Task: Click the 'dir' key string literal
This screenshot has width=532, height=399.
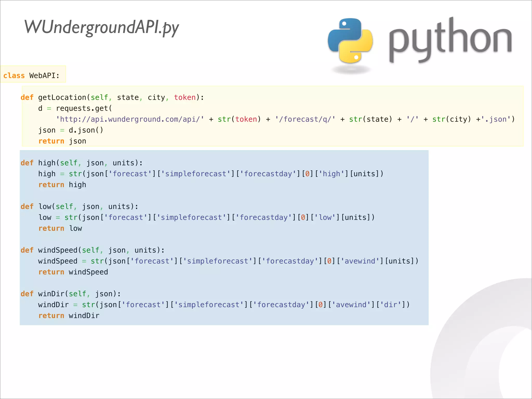Action: click(x=390, y=305)
